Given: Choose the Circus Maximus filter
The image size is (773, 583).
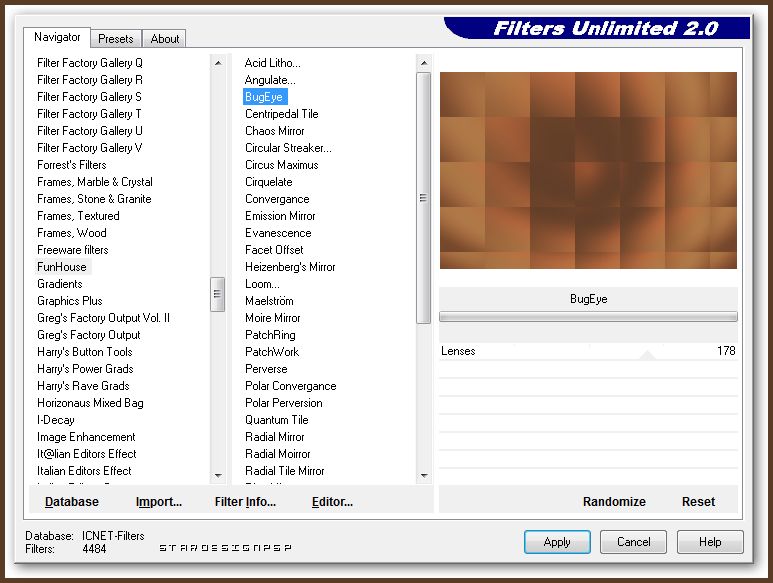Looking at the screenshot, I should coord(281,165).
